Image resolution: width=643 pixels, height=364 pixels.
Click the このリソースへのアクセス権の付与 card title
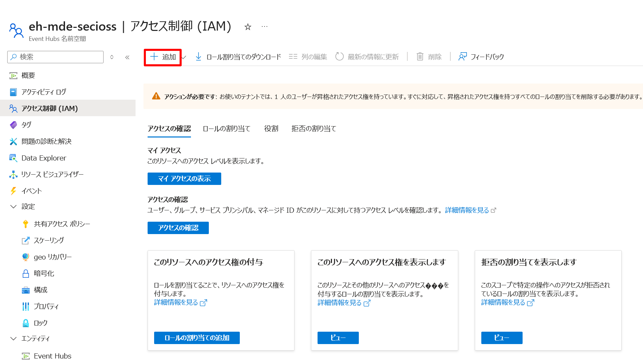(208, 263)
